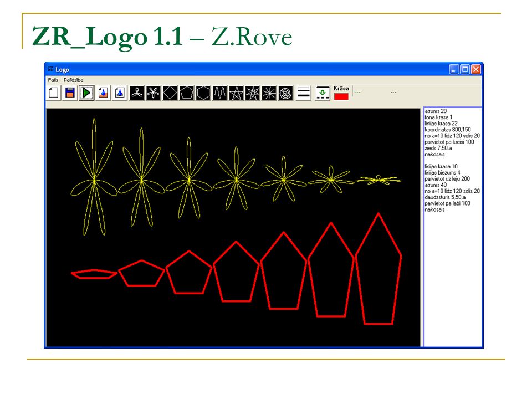This screenshot has height=399, width=532.
Task: Click code line 'linijas krasa 10'
Action: [x=441, y=166]
